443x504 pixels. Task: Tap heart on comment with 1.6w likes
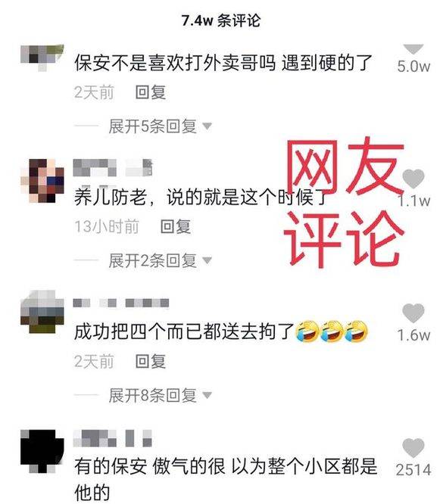tap(413, 313)
